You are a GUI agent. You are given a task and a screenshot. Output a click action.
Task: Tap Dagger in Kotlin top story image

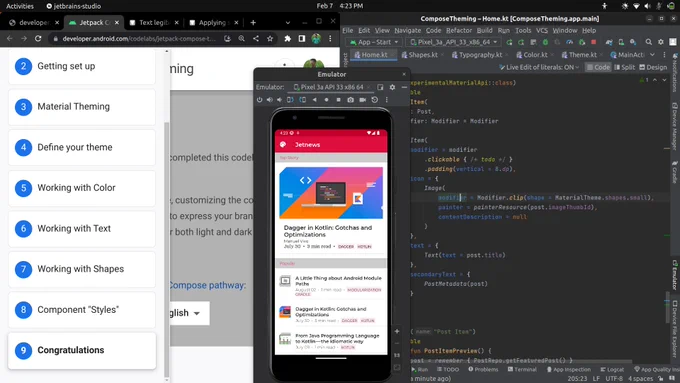pos(331,193)
